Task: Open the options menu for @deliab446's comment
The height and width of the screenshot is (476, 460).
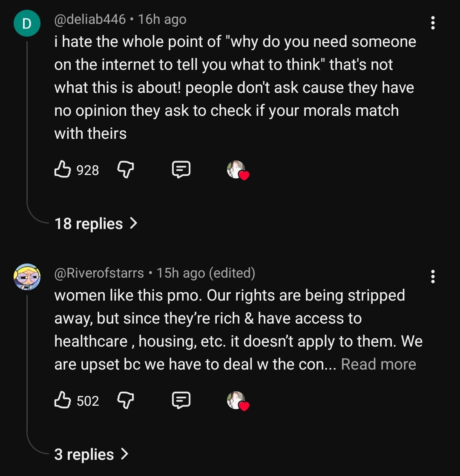Action: (433, 23)
